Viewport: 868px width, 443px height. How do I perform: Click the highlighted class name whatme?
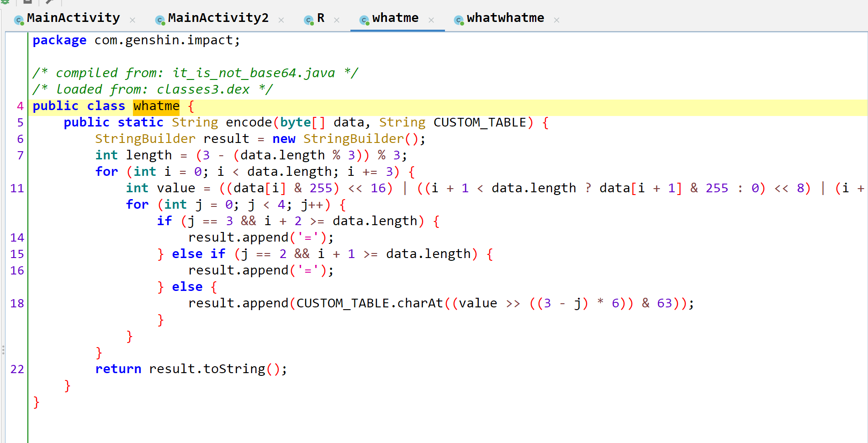[x=156, y=106]
